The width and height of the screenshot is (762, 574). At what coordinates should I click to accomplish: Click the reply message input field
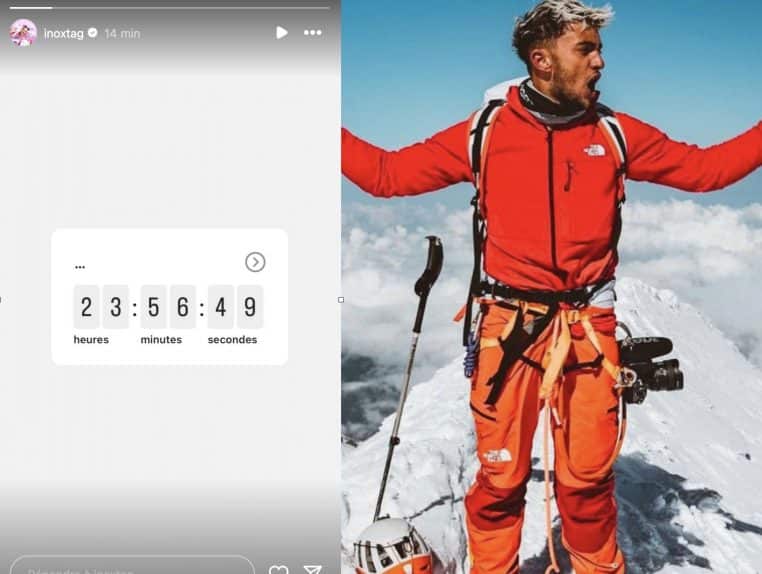[x=130, y=567]
